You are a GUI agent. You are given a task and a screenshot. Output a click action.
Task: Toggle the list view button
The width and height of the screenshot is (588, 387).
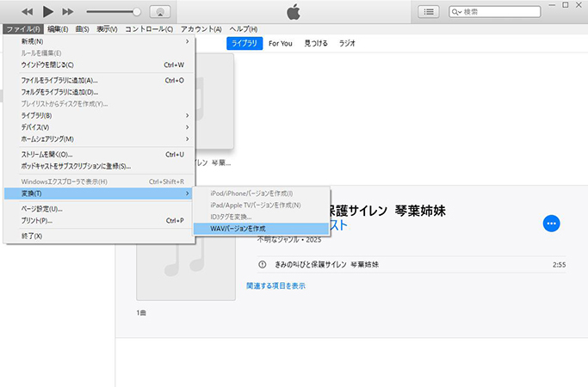click(429, 12)
